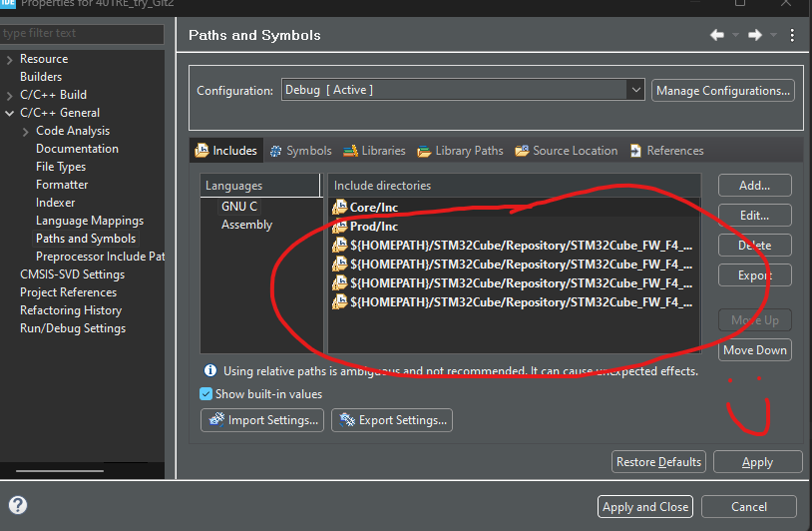Click the tree's horizontal scrollbar
812x531 pixels.
coord(60,471)
